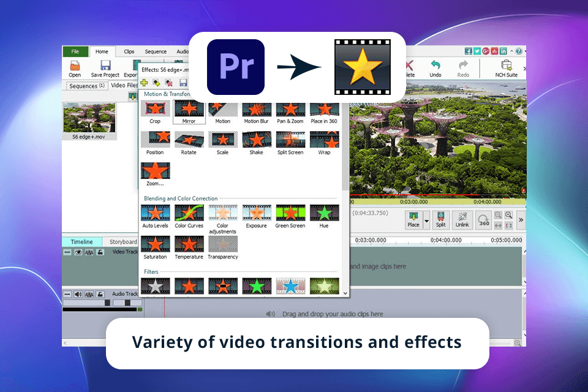
Task: Click the down arrow of the Effects panel scrollbar
Action: point(345,293)
